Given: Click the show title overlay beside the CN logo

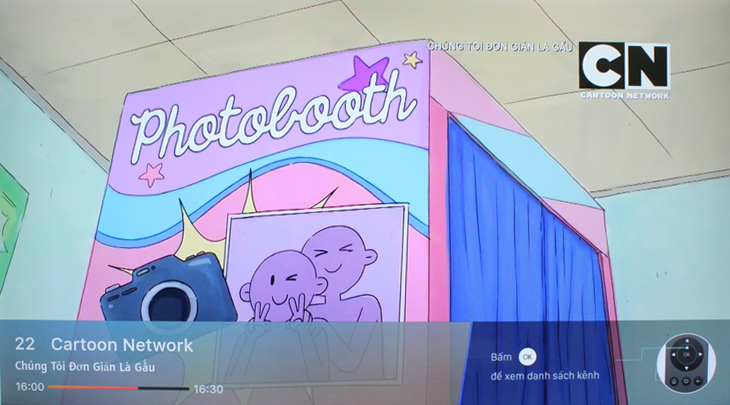Looking at the screenshot, I should point(500,47).
